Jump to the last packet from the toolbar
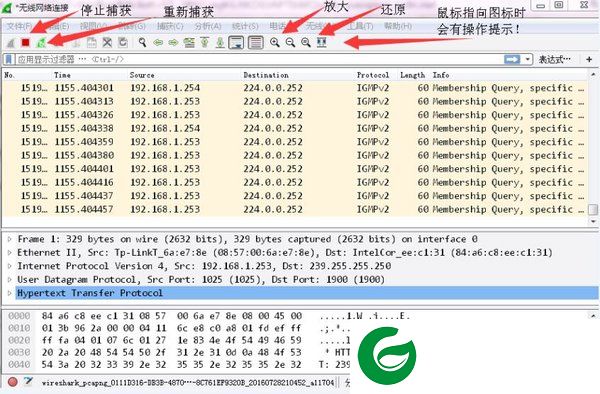The width and height of the screenshot is (600, 394). (220, 42)
